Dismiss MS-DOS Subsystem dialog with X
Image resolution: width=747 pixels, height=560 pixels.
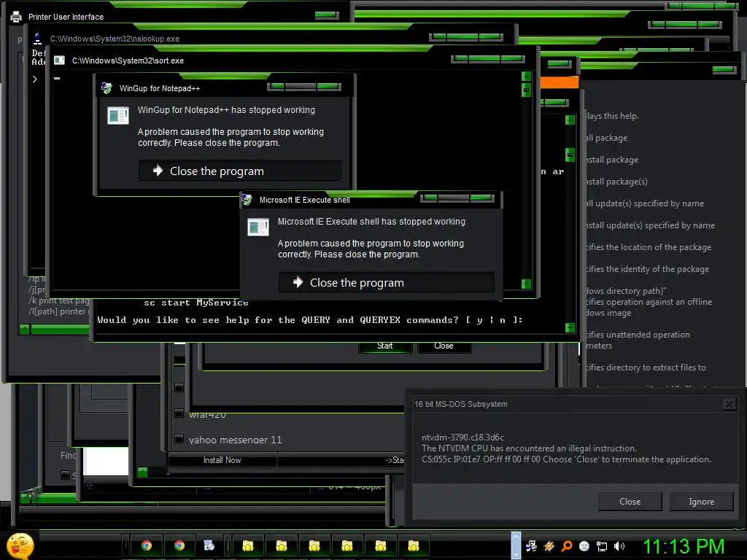[729, 404]
